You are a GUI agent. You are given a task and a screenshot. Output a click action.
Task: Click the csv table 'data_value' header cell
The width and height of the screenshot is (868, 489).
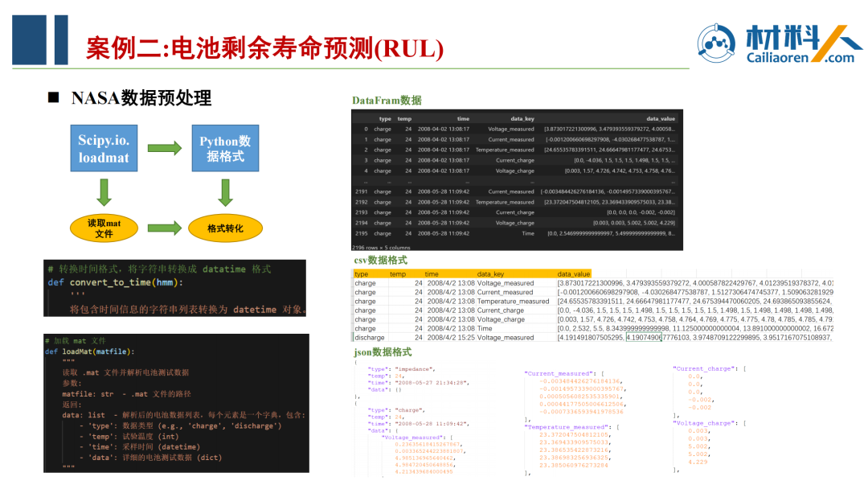tap(574, 274)
